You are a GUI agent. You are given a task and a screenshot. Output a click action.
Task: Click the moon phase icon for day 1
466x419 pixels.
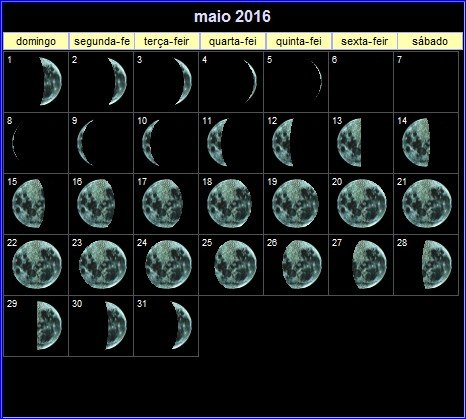pos(50,81)
